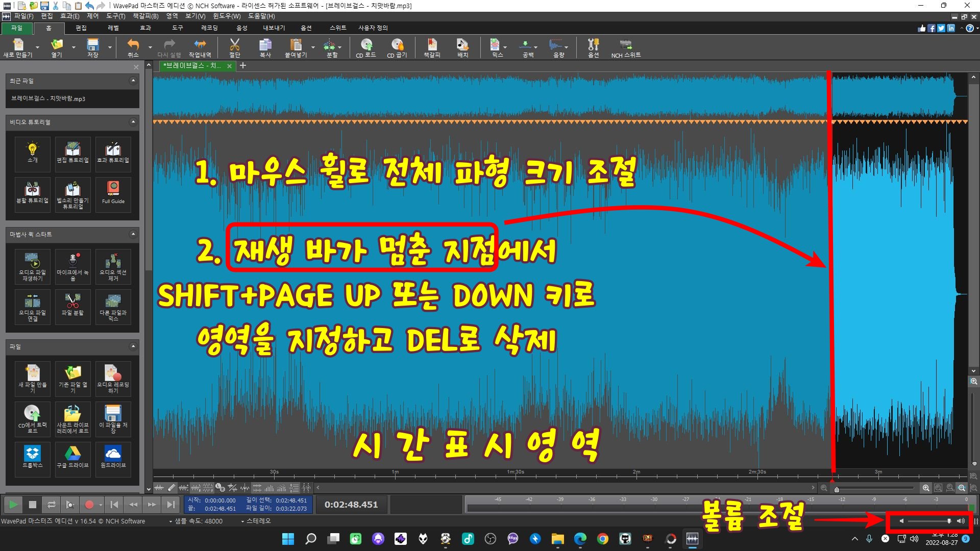Open the 샘플 속도 48000 dropdown
This screenshot has width=980, height=551.
pyautogui.click(x=196, y=521)
